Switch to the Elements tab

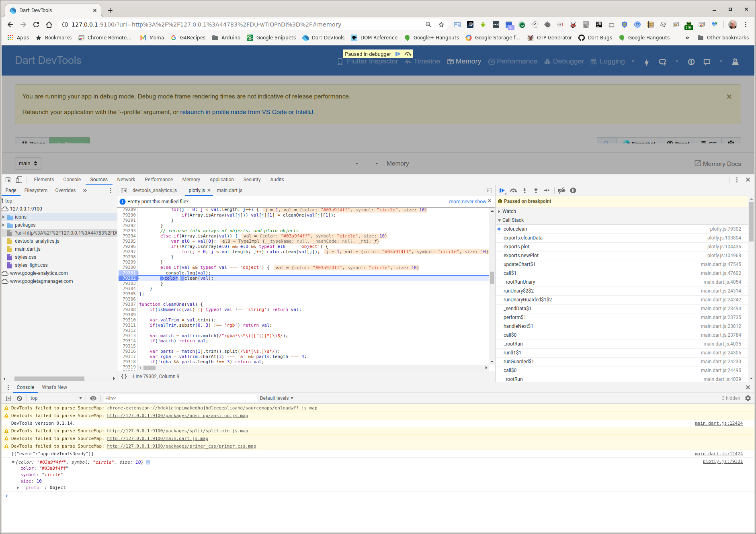[44, 180]
